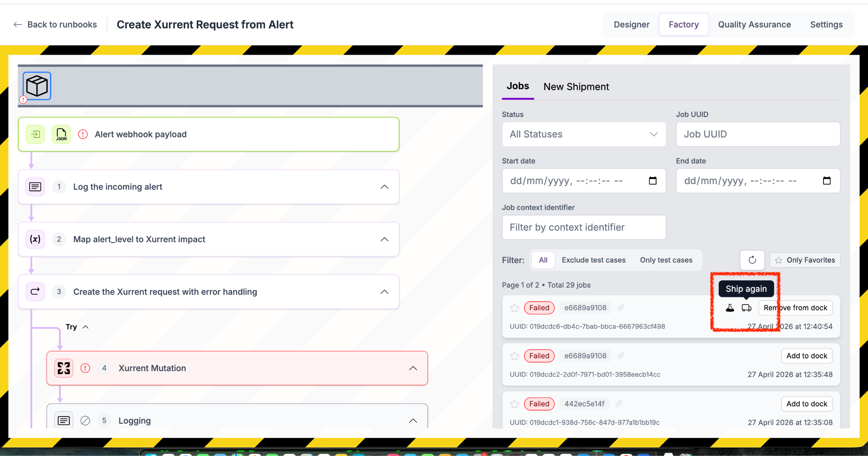Image resolution: width=868 pixels, height=456 pixels.
Task: Click the red alert badge under the package icon
Action: point(23,100)
